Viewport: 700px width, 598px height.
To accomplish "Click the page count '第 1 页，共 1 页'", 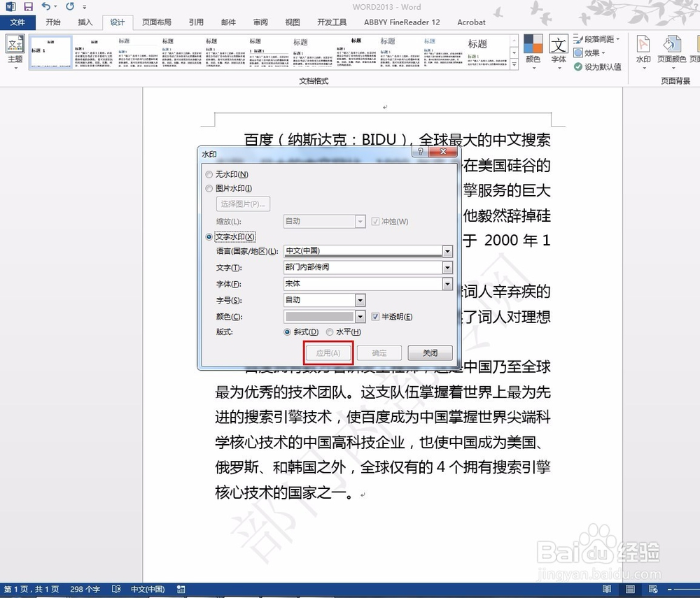I will tap(31, 589).
